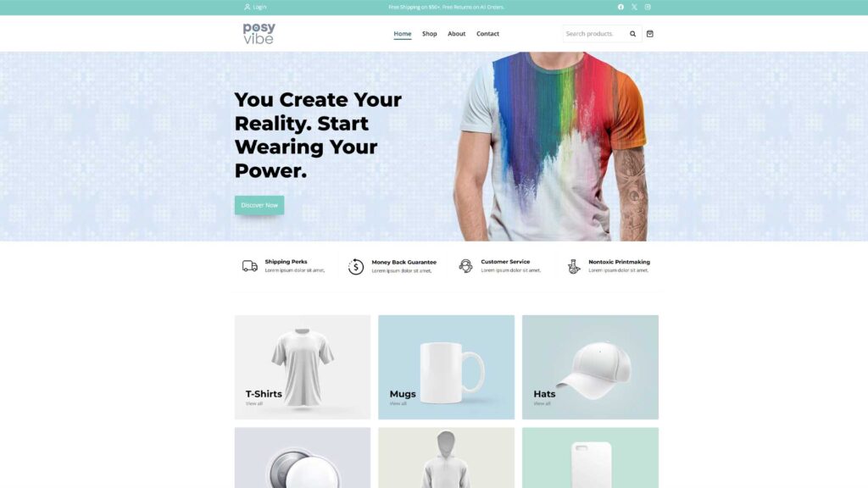The width and height of the screenshot is (868, 488).
Task: Focus the Search products field
Action: click(x=594, y=34)
